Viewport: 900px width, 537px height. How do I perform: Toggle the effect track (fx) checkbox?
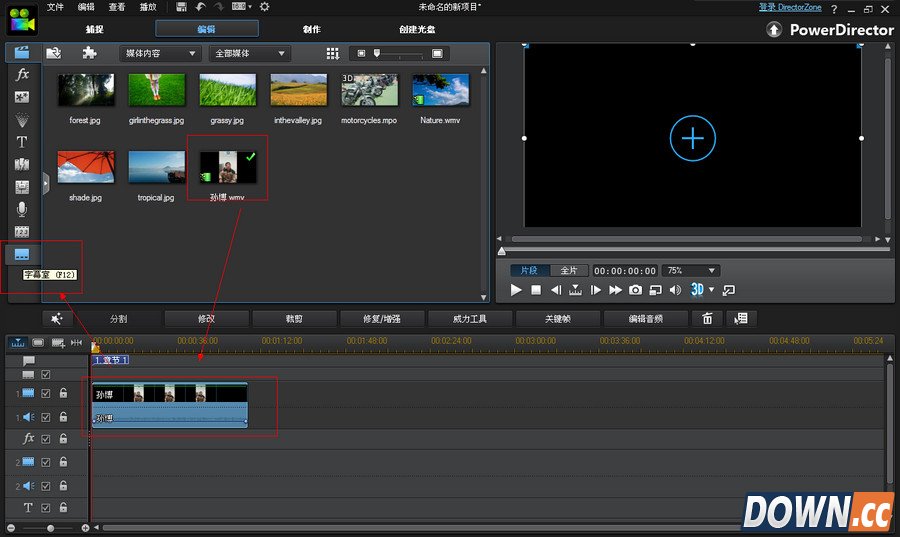46,439
